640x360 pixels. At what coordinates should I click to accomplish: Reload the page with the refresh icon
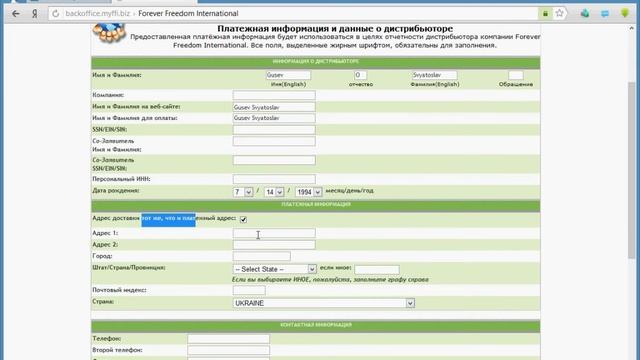[x=56, y=14]
